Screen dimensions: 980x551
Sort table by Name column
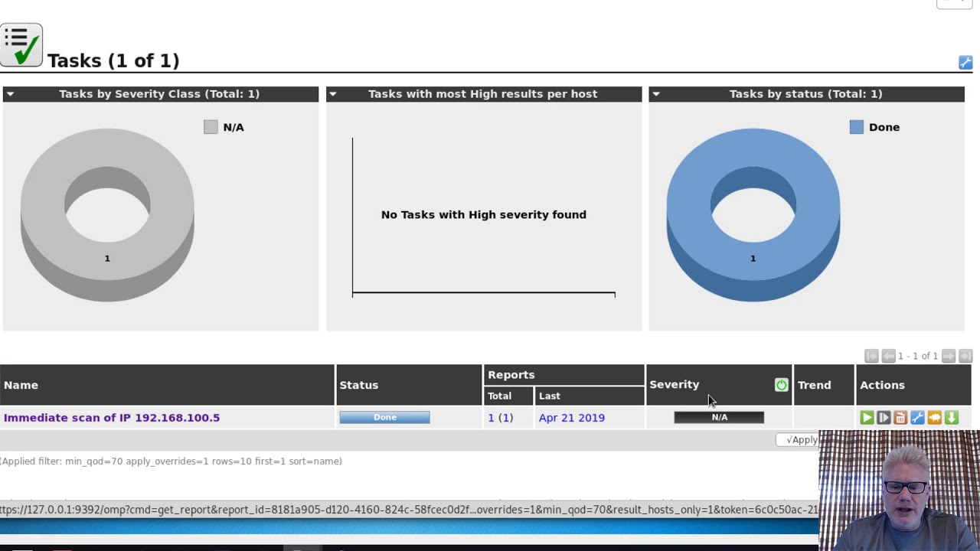[21, 385]
